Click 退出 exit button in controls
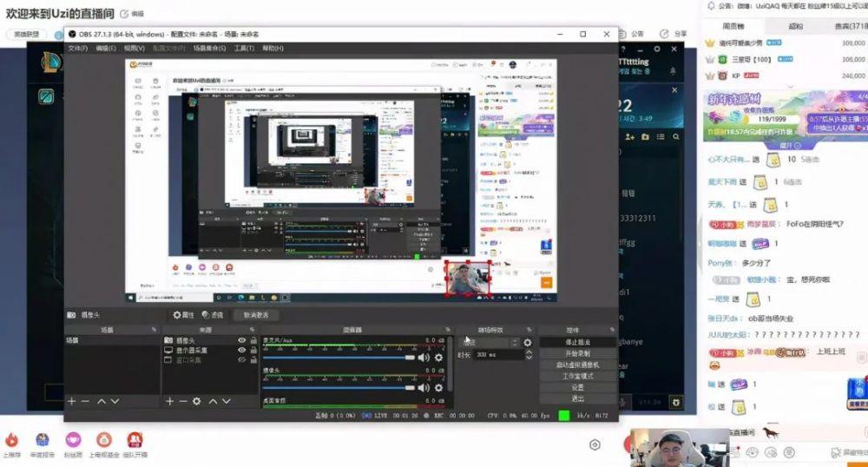Screen dimensions: 868x467 (x=577, y=398)
